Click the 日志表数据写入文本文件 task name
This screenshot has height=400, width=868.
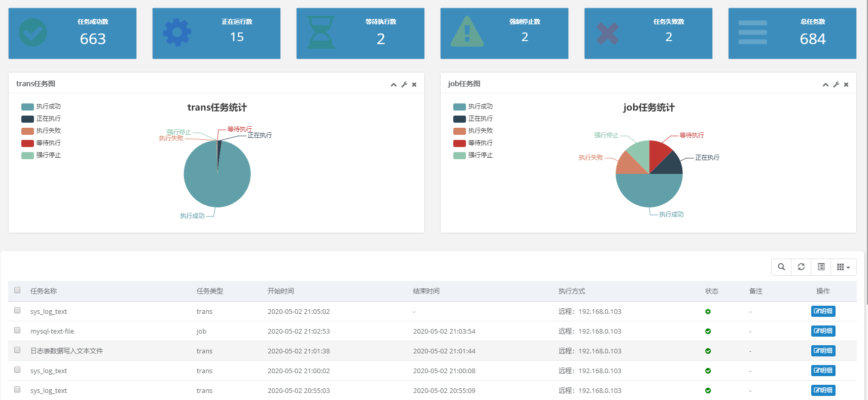[x=66, y=351]
